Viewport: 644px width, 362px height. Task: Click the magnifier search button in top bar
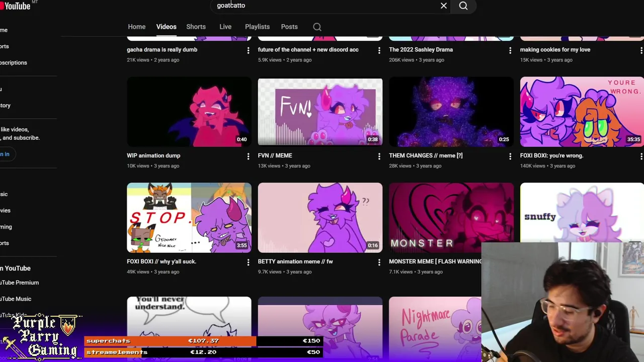[463, 6]
